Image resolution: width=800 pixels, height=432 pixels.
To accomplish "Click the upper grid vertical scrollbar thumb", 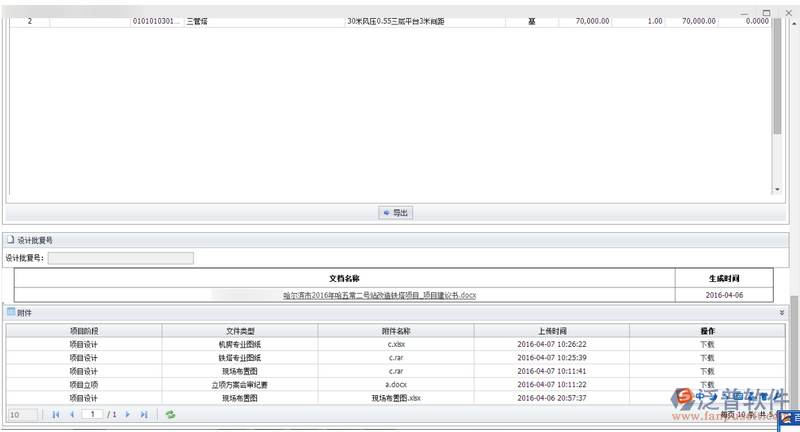I will pyautogui.click(x=777, y=76).
